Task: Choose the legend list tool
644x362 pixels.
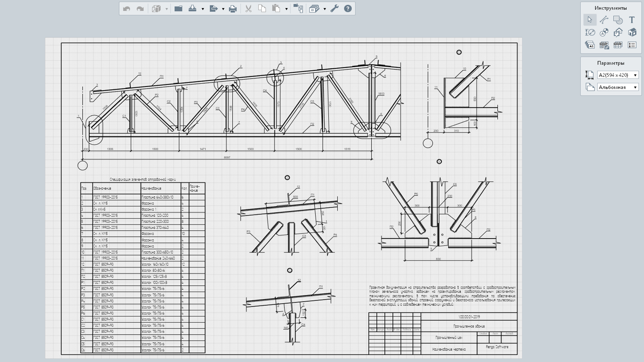Action: point(632,45)
